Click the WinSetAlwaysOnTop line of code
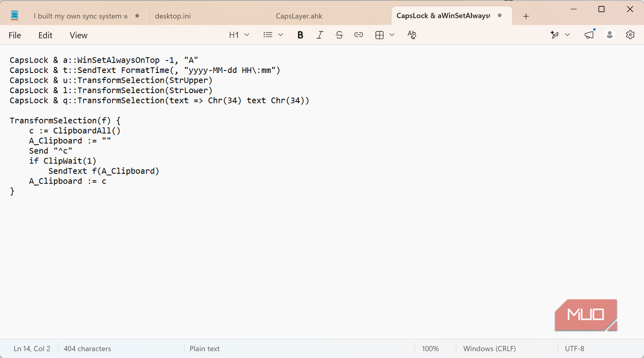Screen dimensions: 644x358 (x=104, y=60)
